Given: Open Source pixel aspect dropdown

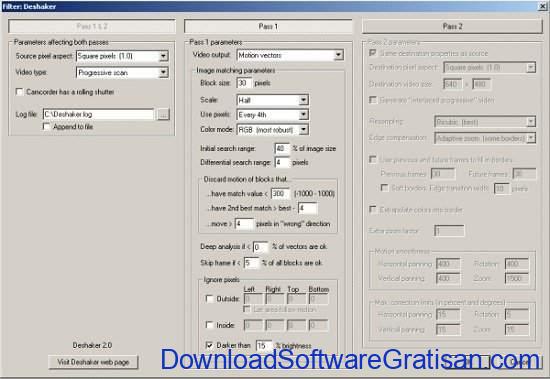Looking at the screenshot, I should (x=122, y=56).
